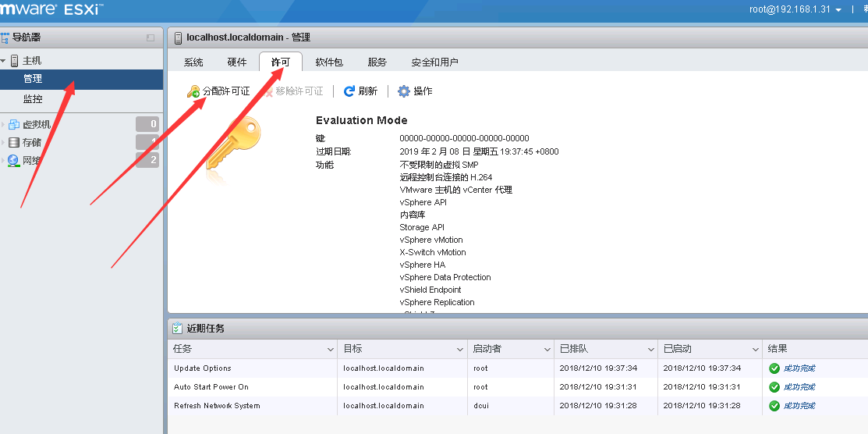Click the 刷新 button
The width and height of the screenshot is (868, 434).
pos(360,91)
